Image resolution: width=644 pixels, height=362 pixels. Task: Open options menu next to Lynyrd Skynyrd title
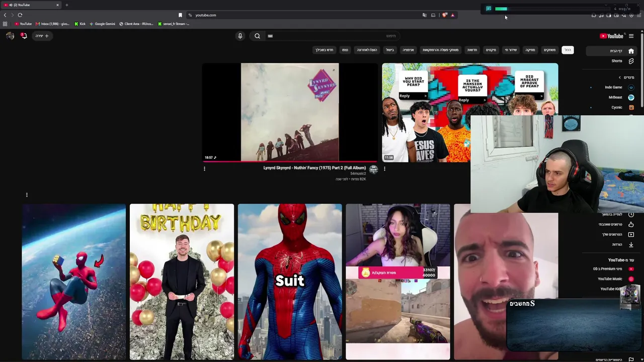(204, 169)
